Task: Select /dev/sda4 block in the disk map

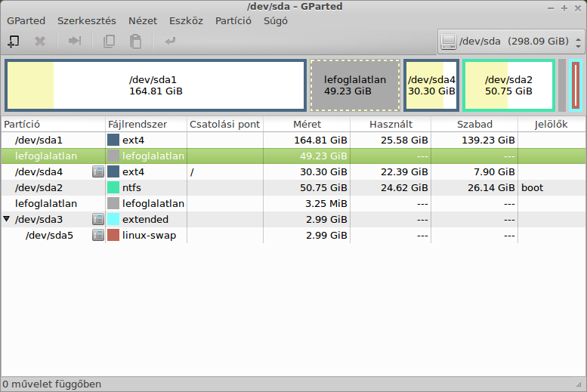Action: click(431, 85)
